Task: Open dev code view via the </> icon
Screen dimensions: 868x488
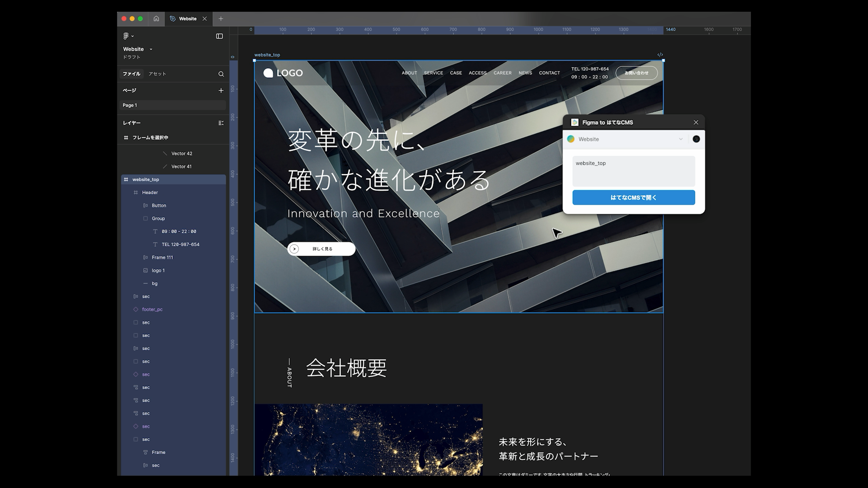Action: tap(660, 54)
